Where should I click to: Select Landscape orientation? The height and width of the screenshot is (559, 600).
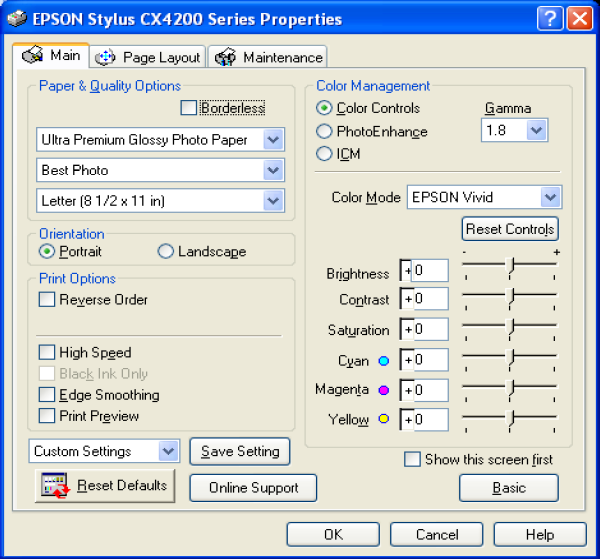[x=166, y=251]
